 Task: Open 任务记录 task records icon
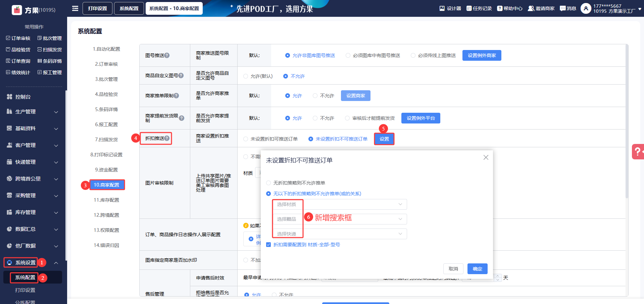click(469, 8)
